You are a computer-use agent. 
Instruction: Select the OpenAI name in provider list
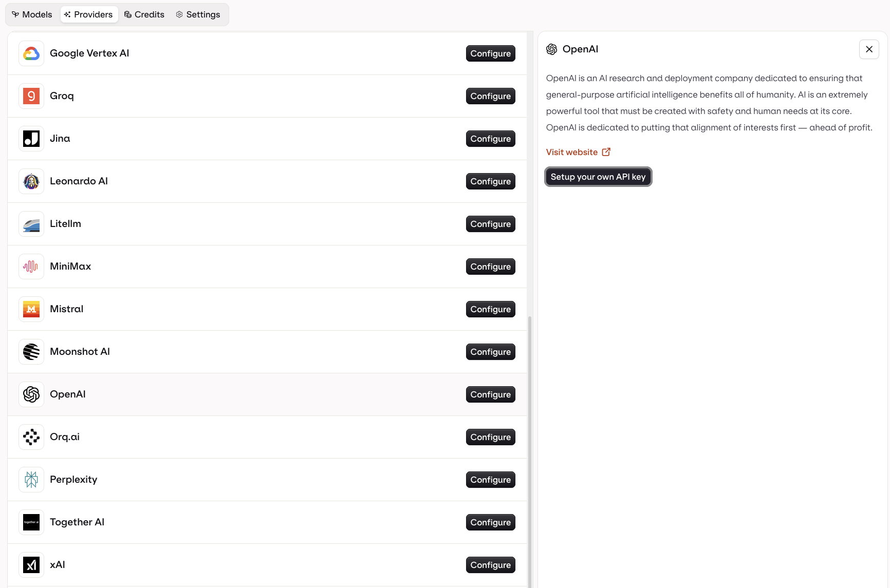tap(68, 394)
